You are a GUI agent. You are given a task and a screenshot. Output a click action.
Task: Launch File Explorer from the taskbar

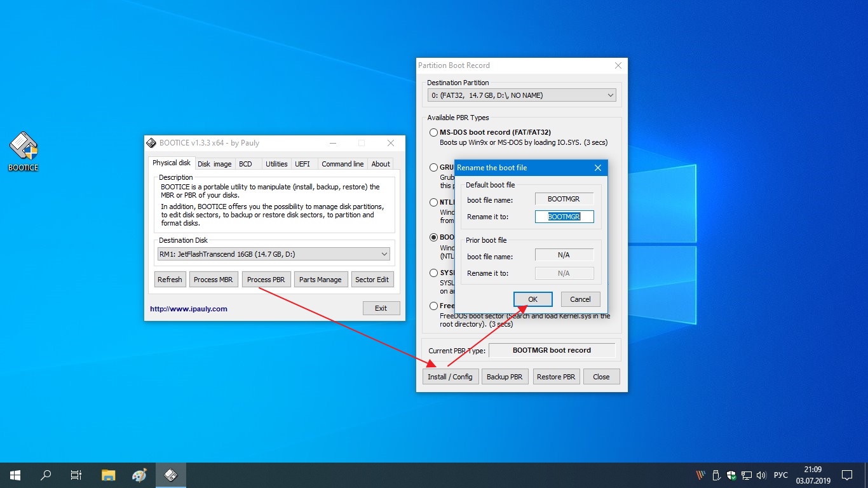(x=109, y=475)
